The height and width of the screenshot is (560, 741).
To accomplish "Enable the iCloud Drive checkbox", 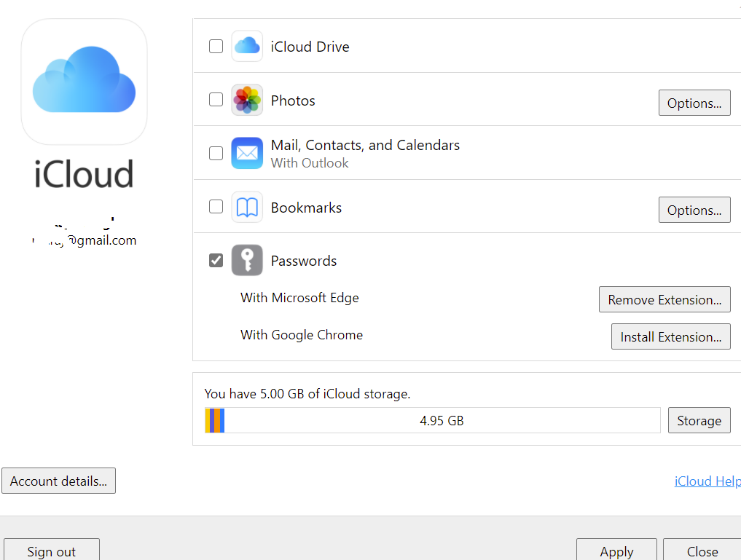I will pos(216,47).
